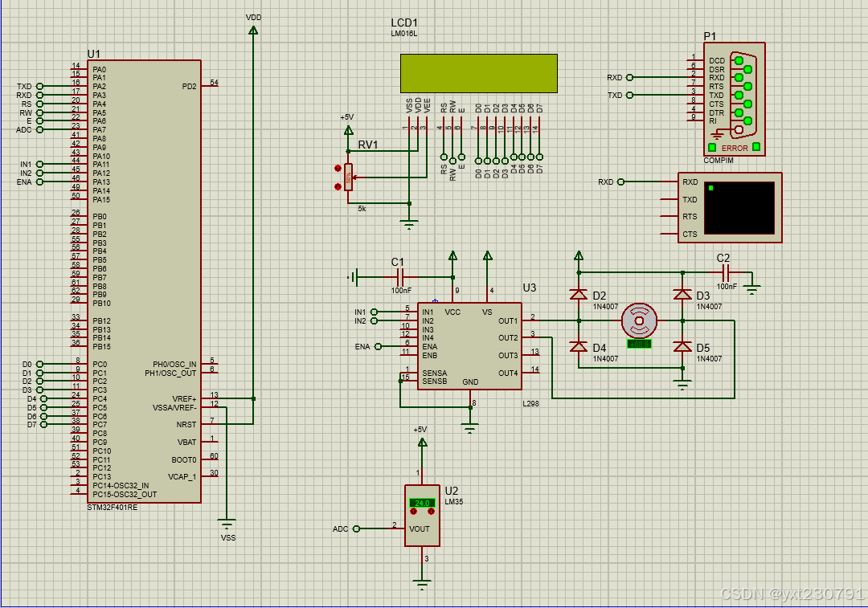Viewport: 868px width, 608px height.
Task: Select diode D2
Action: (x=579, y=294)
